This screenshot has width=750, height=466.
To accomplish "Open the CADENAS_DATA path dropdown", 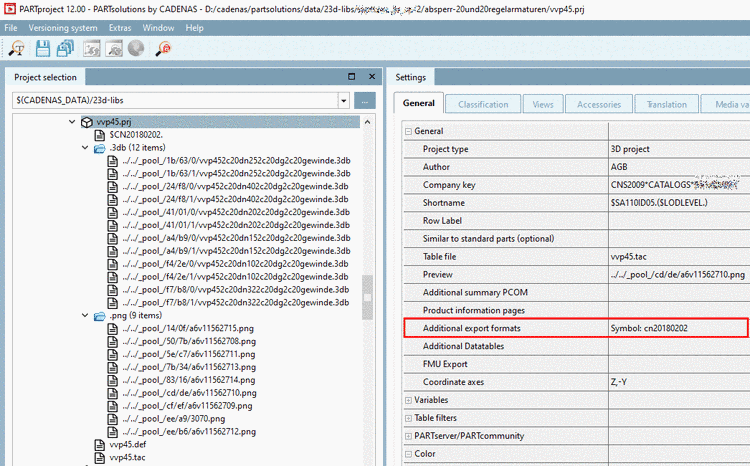I will pyautogui.click(x=343, y=101).
